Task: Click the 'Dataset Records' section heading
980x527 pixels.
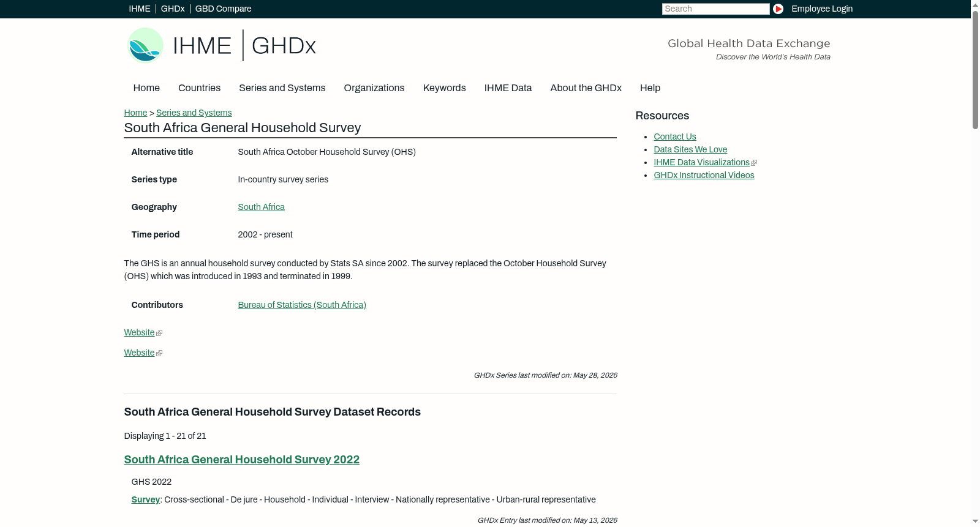Action: pyautogui.click(x=273, y=412)
